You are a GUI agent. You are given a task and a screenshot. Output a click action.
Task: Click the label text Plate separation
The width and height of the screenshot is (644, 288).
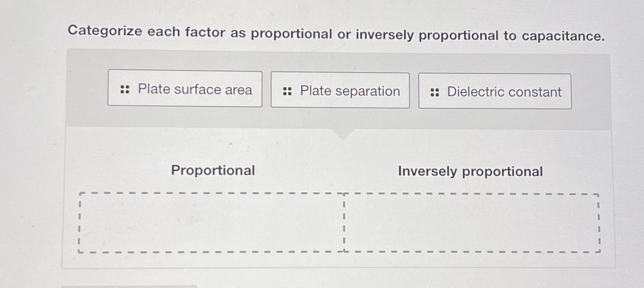[x=349, y=90]
